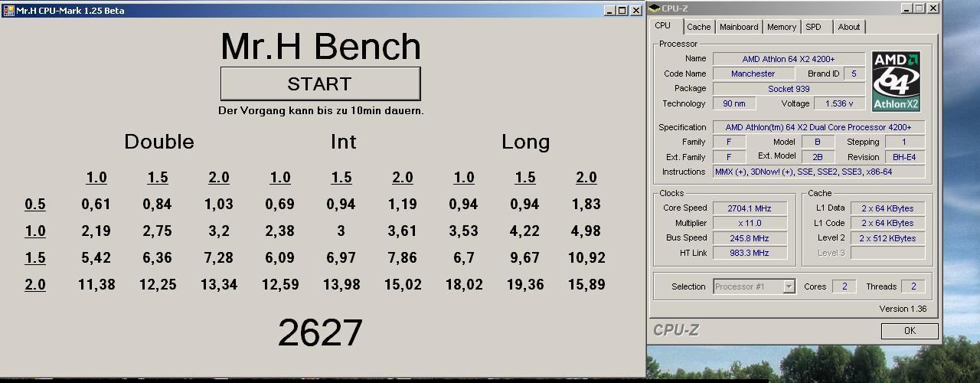Click the result value 15,02
Viewport: 980px width, 383px height.
[403, 285]
